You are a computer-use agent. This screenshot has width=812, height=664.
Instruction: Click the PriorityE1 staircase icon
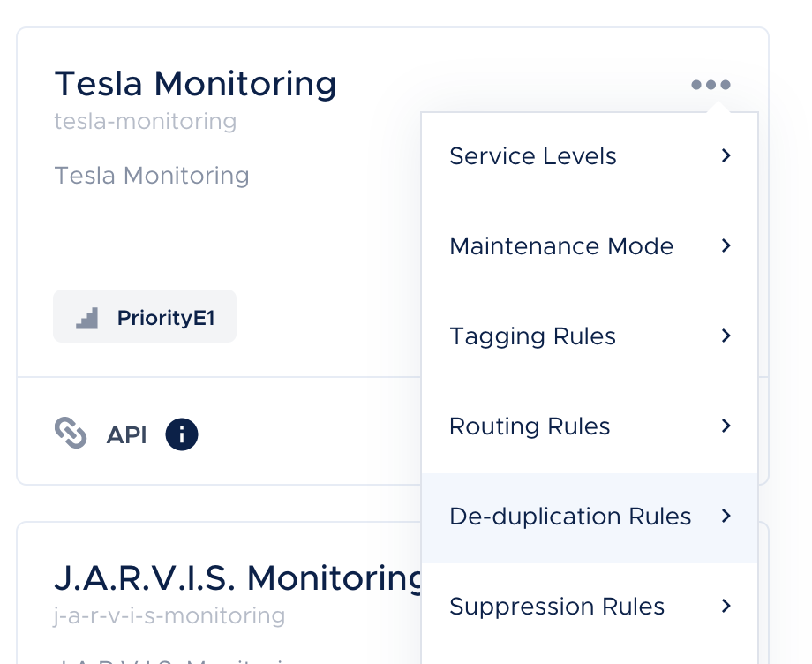(x=87, y=318)
